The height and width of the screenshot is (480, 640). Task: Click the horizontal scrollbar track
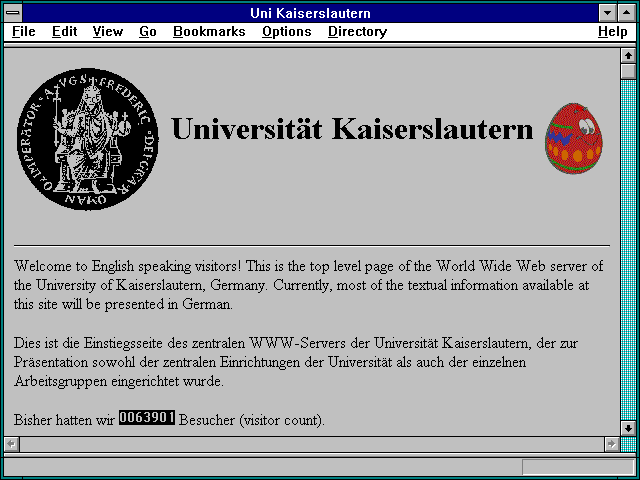311,444
